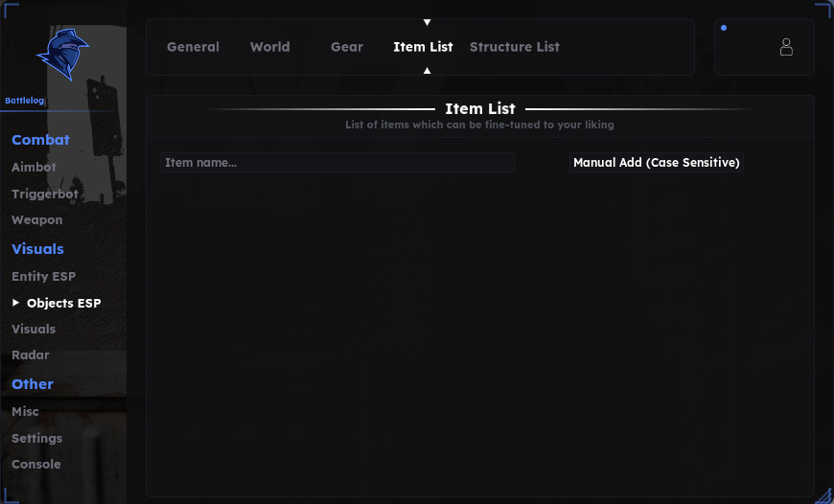Grab the resize grip in bottom-right corner

(x=823, y=494)
